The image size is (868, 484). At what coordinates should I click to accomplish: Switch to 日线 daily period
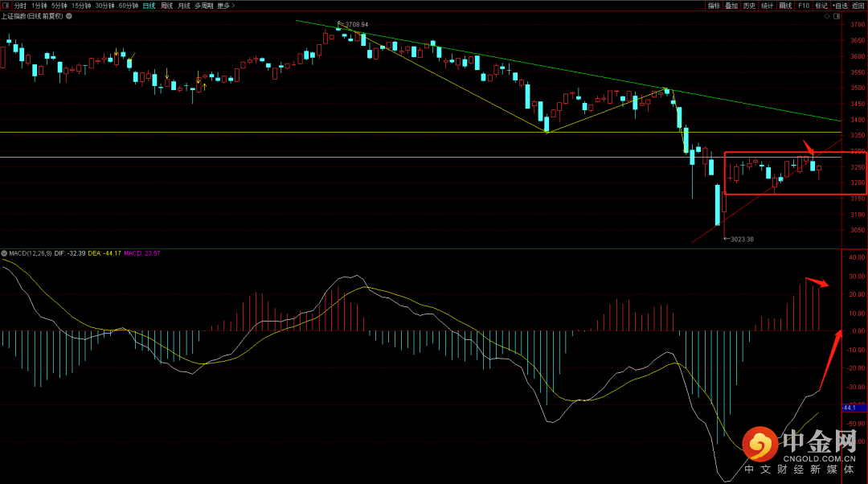tap(149, 6)
